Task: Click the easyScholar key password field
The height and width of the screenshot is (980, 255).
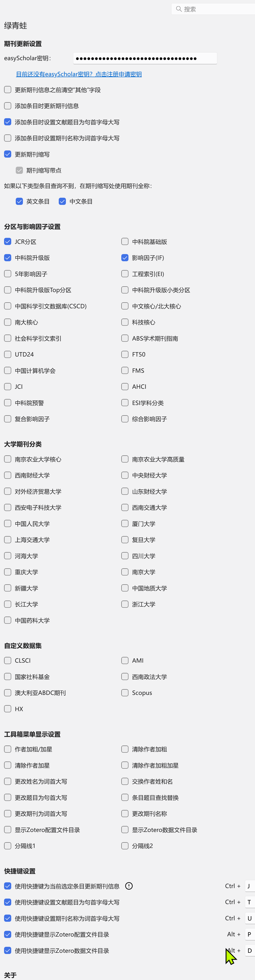Action: [145, 58]
